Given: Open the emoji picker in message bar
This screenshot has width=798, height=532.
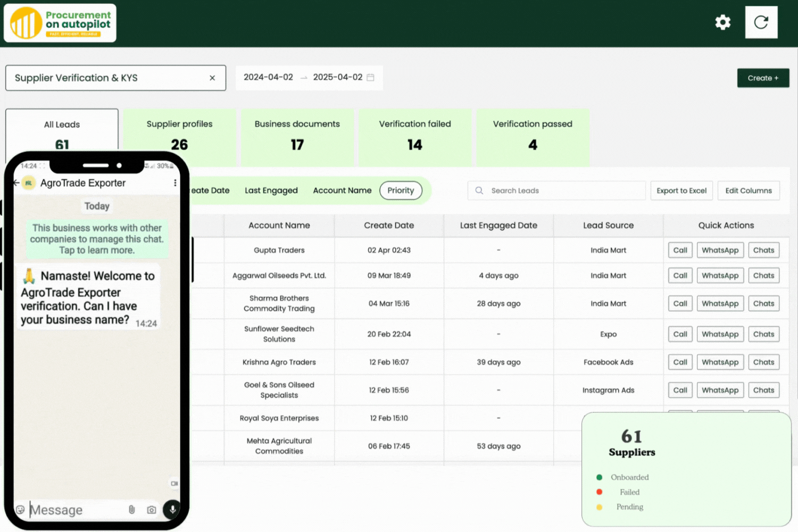Looking at the screenshot, I should pyautogui.click(x=20, y=510).
